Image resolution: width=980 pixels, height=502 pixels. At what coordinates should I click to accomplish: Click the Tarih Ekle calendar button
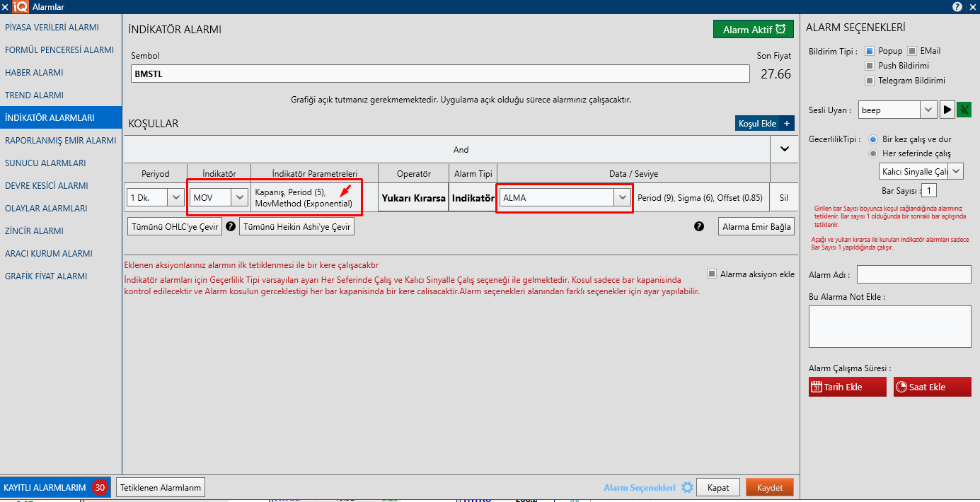(847, 387)
